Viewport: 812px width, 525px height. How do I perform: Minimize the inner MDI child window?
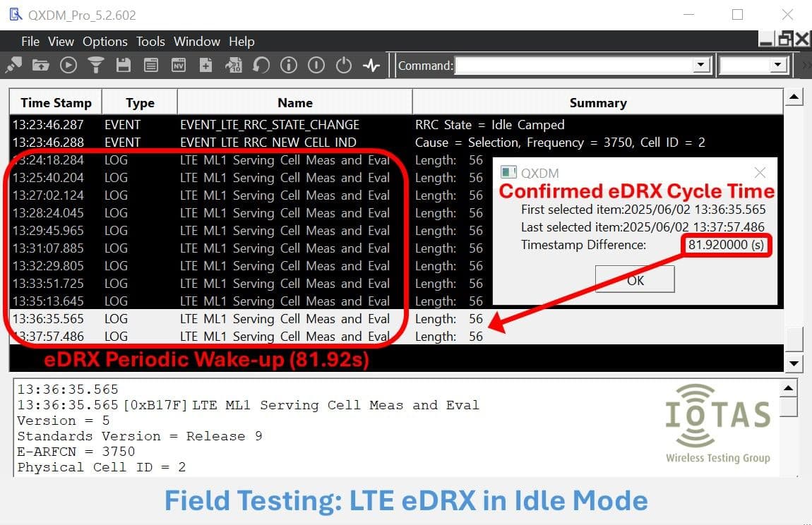click(766, 40)
